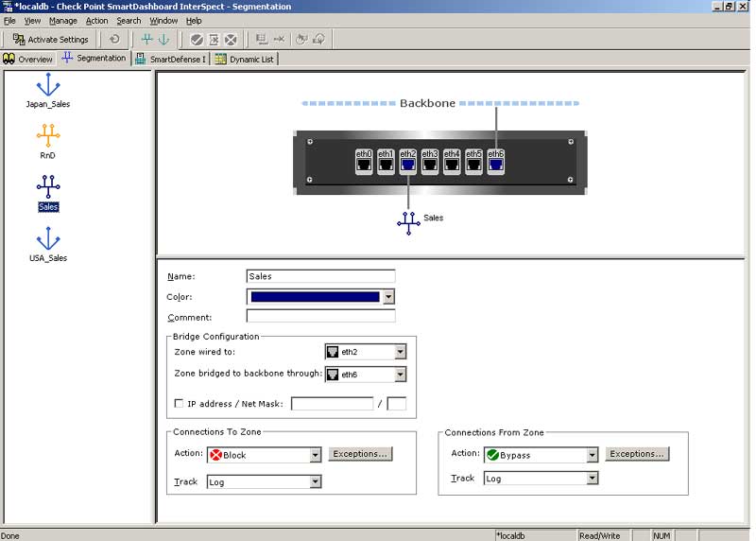Click the eth4 port on the device
This screenshot has height=541, width=756.
[x=452, y=161]
